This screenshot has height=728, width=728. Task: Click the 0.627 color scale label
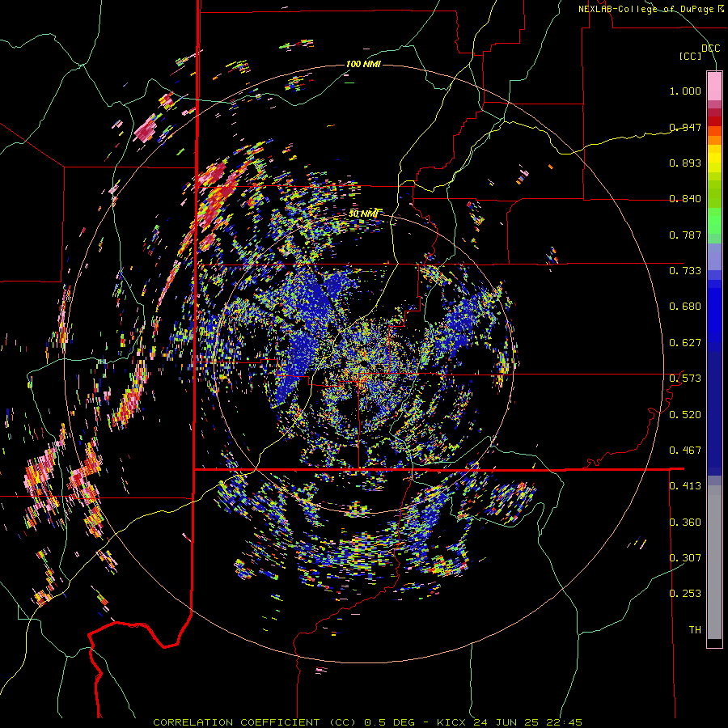(685, 343)
